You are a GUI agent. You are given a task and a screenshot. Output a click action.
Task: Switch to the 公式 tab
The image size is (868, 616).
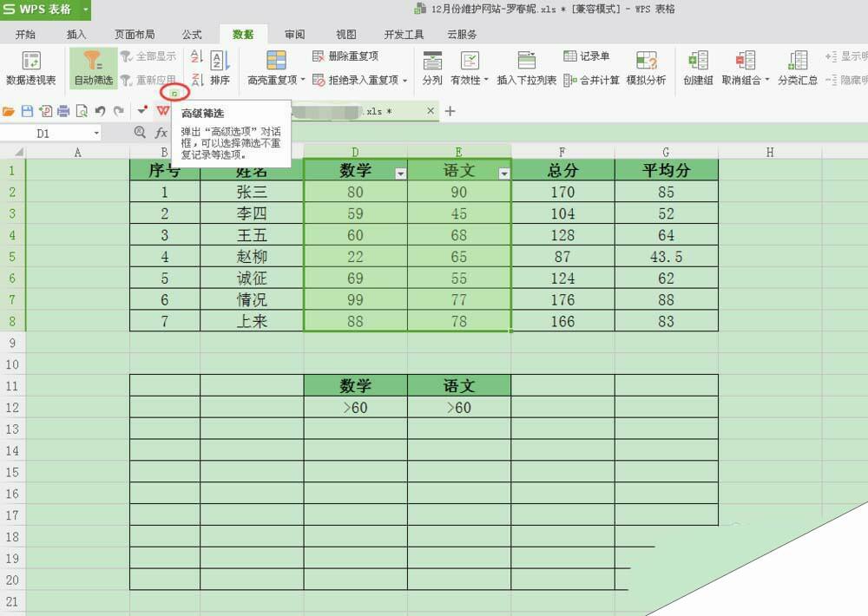pos(192,35)
